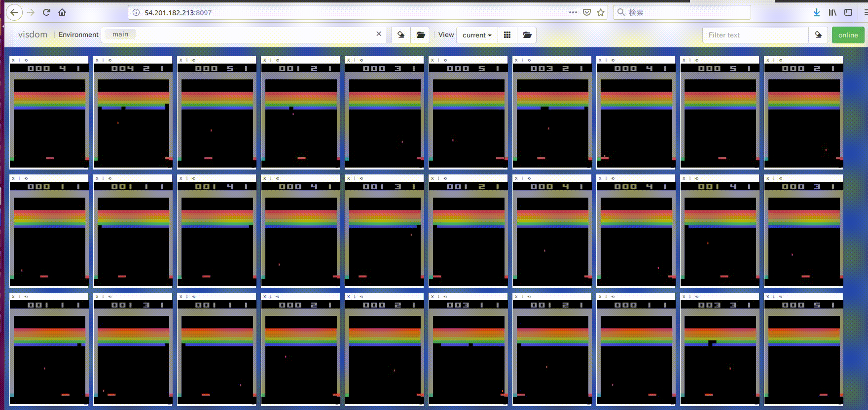
Task: Open the browser downloads panel
Action: point(817,12)
